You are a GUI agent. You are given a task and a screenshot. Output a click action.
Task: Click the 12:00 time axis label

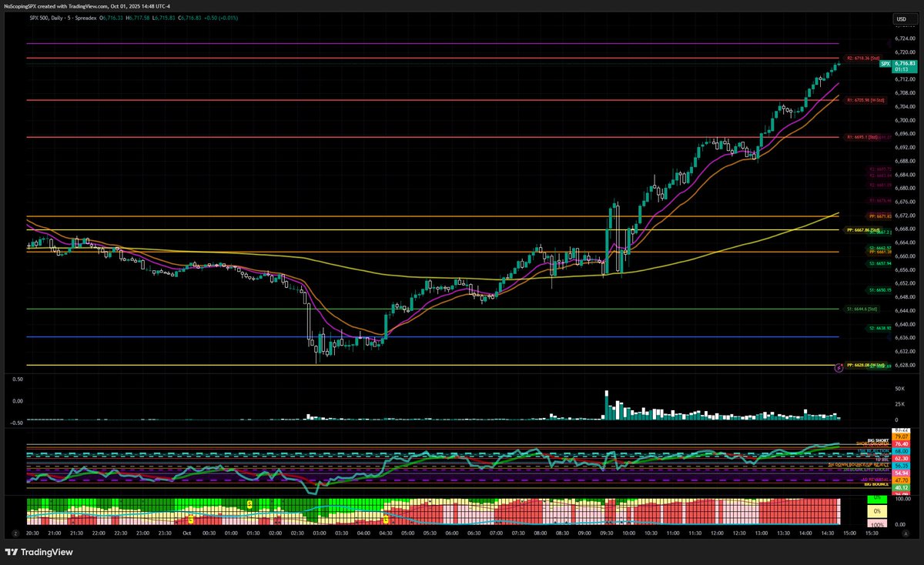click(718, 533)
